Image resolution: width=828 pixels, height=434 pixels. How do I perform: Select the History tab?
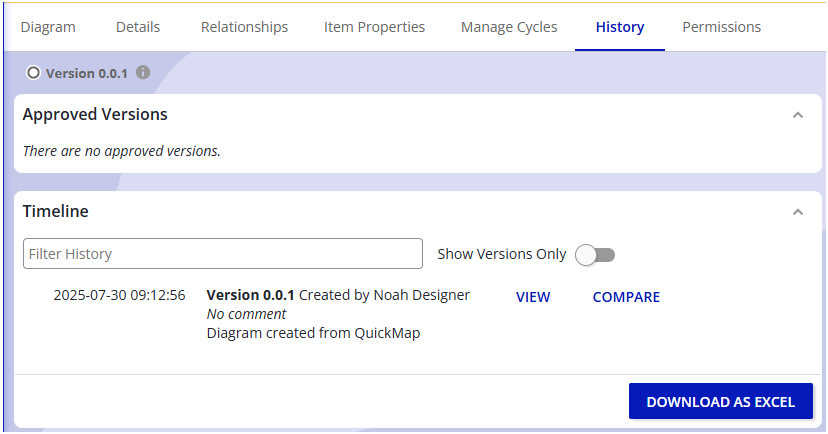click(620, 27)
